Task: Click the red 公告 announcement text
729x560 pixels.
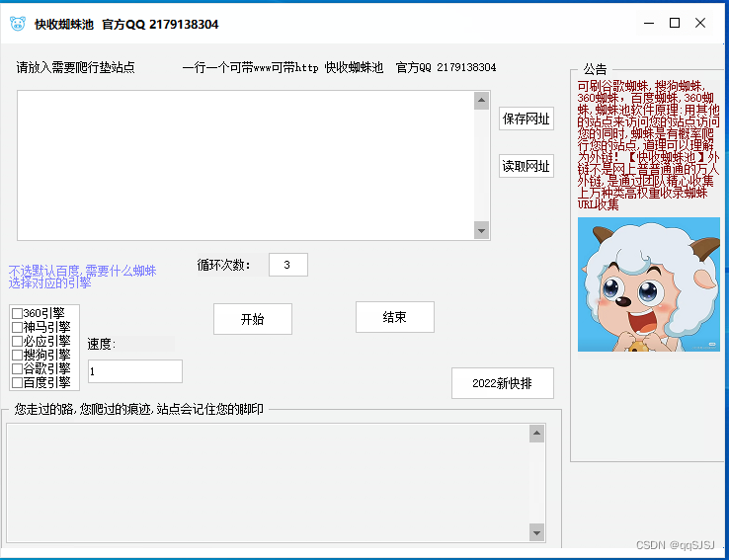Action: (x=648, y=145)
